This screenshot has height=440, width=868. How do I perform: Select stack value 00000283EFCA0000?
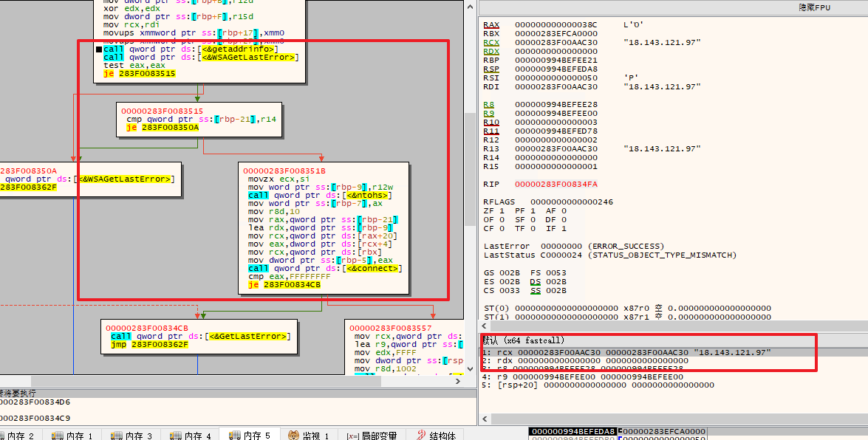[x=663, y=431]
